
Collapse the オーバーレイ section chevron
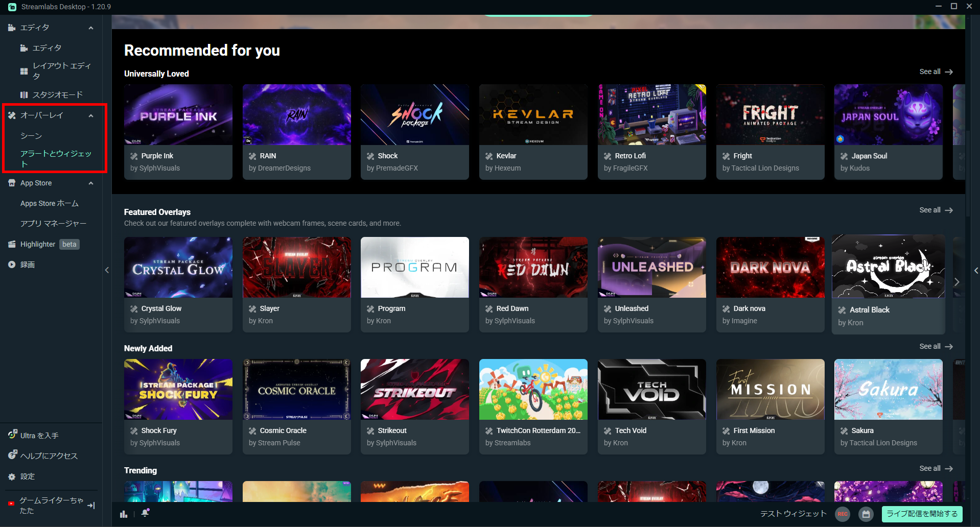click(91, 116)
